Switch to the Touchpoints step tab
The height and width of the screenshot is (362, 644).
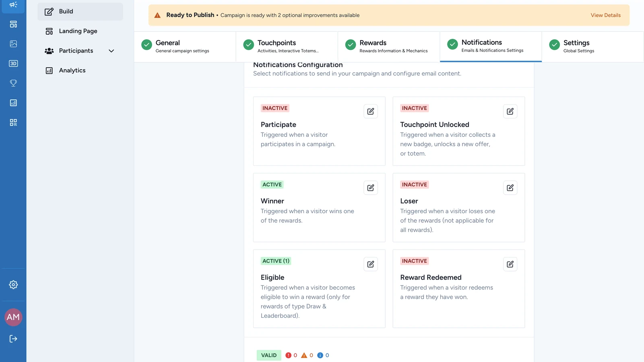tap(287, 47)
